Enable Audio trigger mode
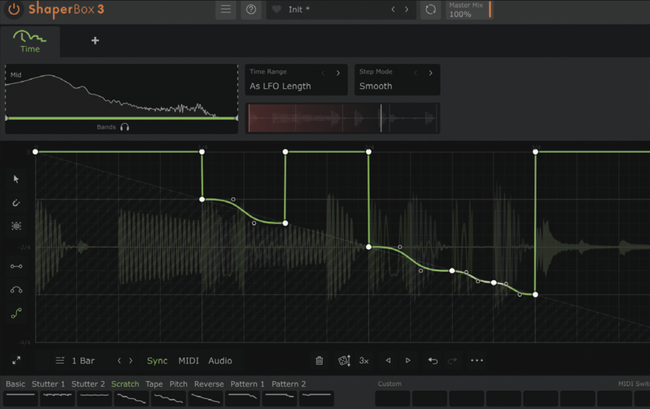 point(220,361)
